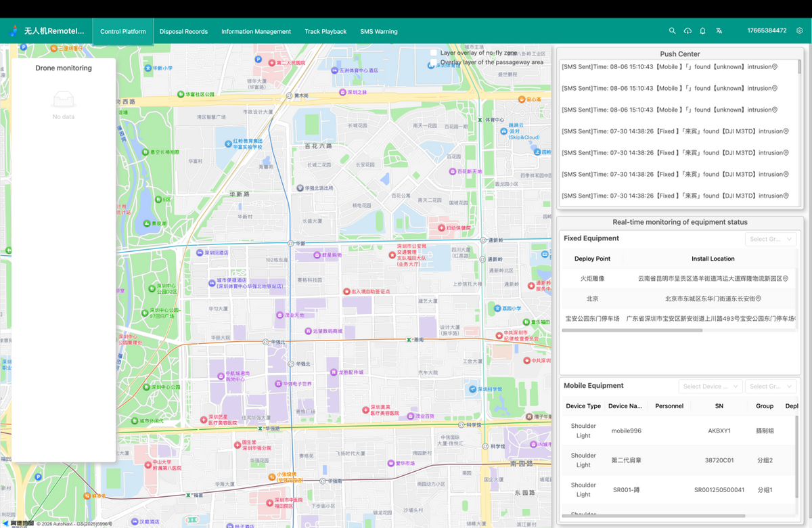Click location pin on first Push Center message
The width and height of the screenshot is (812, 528).
point(775,67)
